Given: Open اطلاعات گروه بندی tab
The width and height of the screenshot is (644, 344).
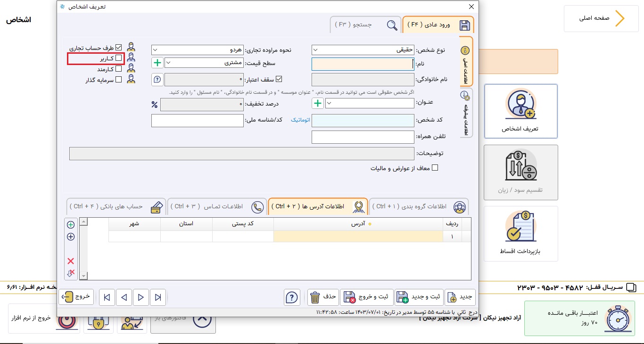Looking at the screenshot, I should [x=419, y=206].
